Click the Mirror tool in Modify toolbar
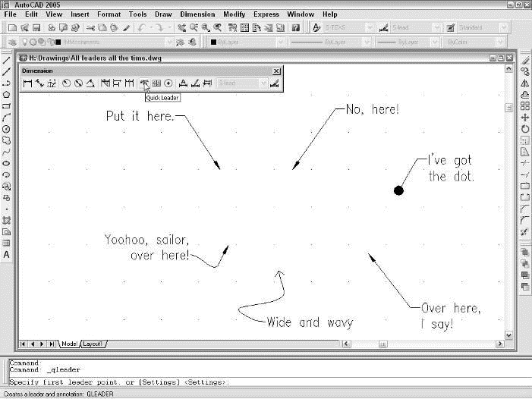The width and height of the screenshot is (532, 399). tap(525, 83)
